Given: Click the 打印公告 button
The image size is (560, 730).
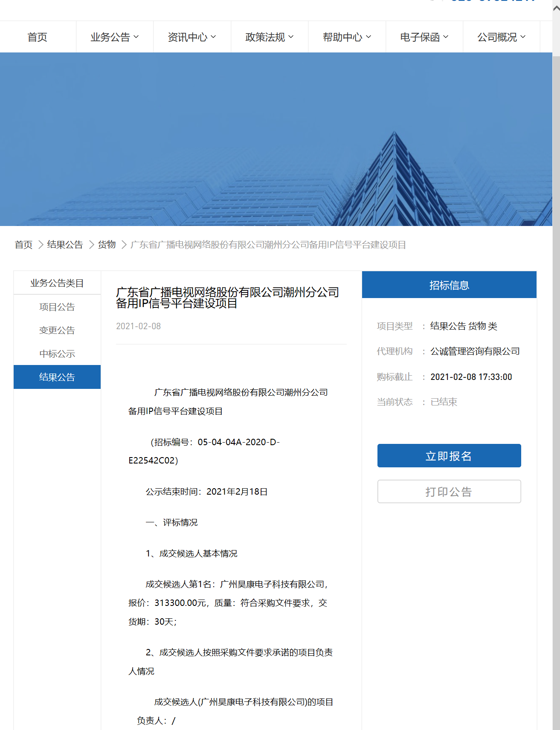Looking at the screenshot, I should [x=449, y=492].
